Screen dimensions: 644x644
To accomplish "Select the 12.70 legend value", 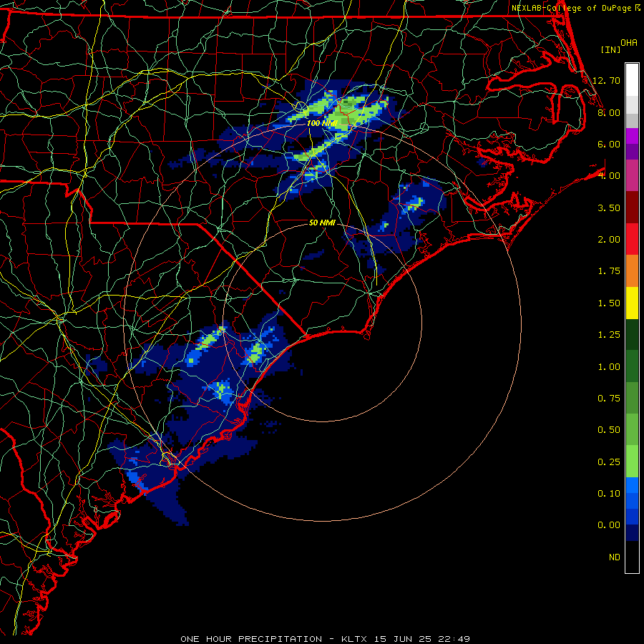I will click(606, 80).
